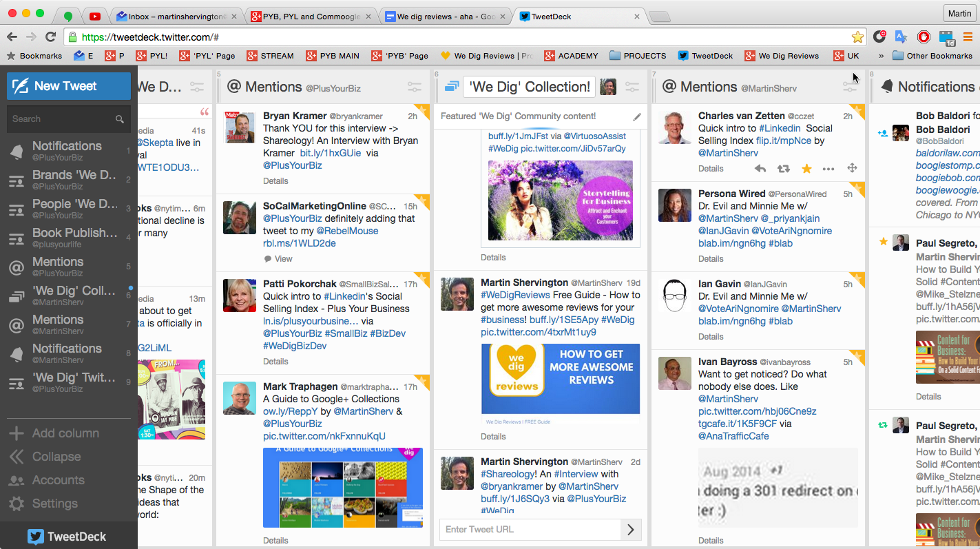The height and width of the screenshot is (549, 980).
Task: Click #WeDigBizDev hashtag
Action: [295, 346]
